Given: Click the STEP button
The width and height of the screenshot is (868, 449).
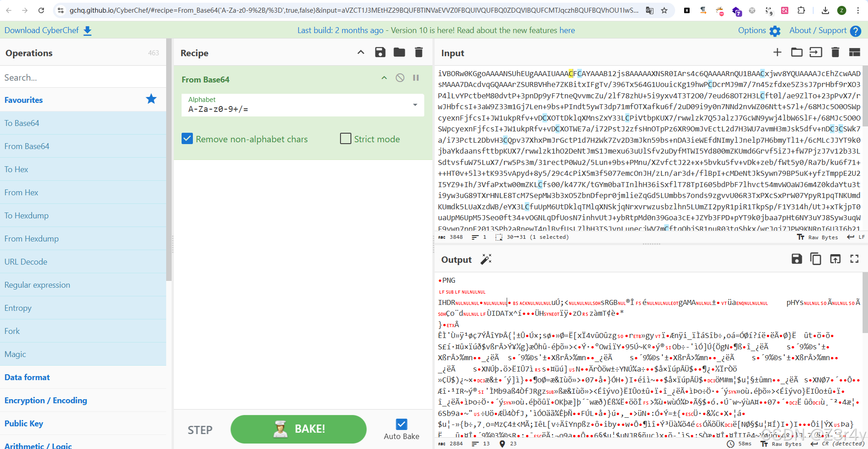Looking at the screenshot, I should [x=200, y=430].
